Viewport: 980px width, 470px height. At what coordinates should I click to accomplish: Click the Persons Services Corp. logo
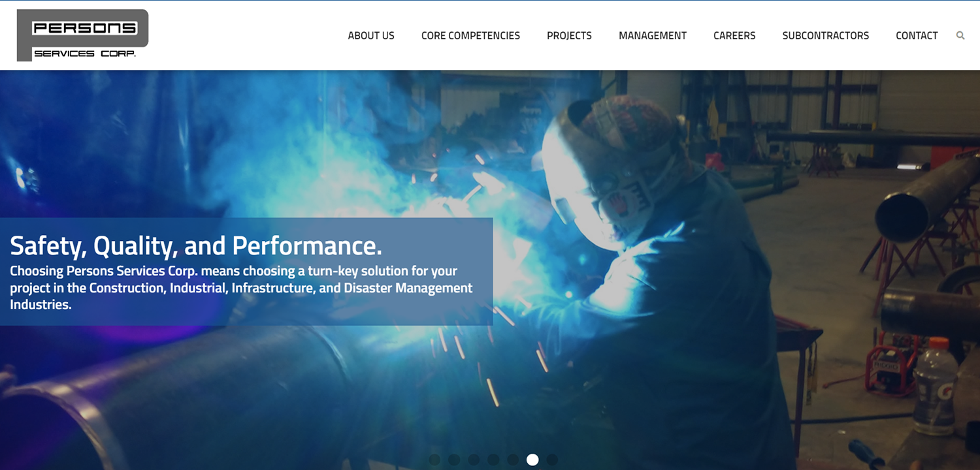coord(82,35)
